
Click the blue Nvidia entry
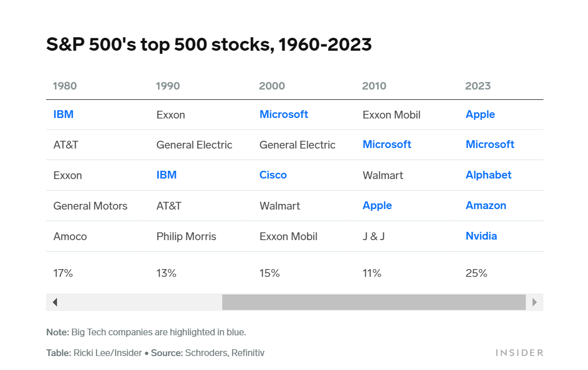[481, 236]
